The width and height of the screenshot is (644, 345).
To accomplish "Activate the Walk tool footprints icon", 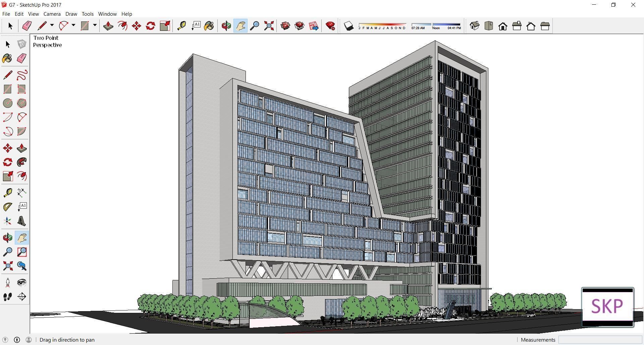I will click(7, 297).
